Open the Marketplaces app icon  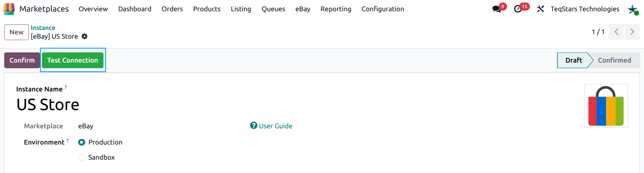click(x=9, y=9)
